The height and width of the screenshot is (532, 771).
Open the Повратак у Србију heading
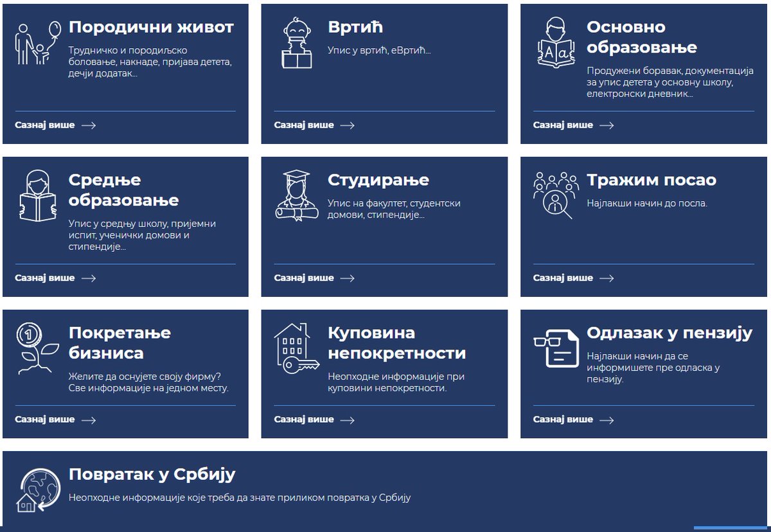click(x=152, y=475)
